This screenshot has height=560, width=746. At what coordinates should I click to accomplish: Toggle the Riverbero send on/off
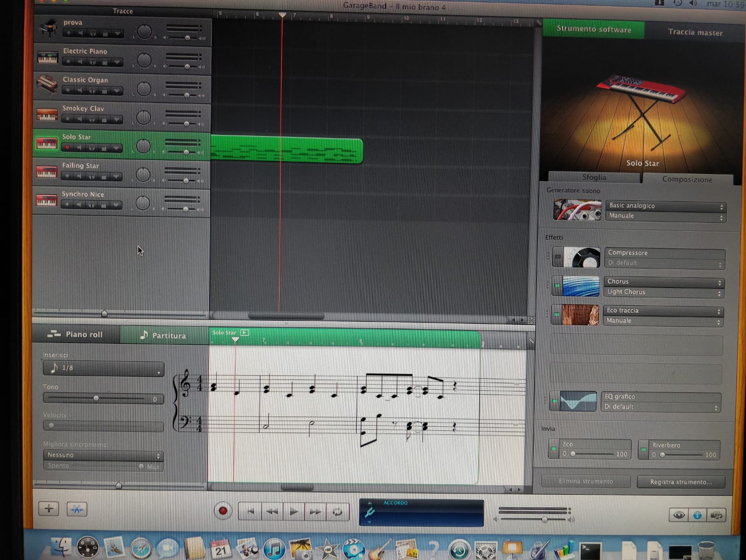click(643, 449)
